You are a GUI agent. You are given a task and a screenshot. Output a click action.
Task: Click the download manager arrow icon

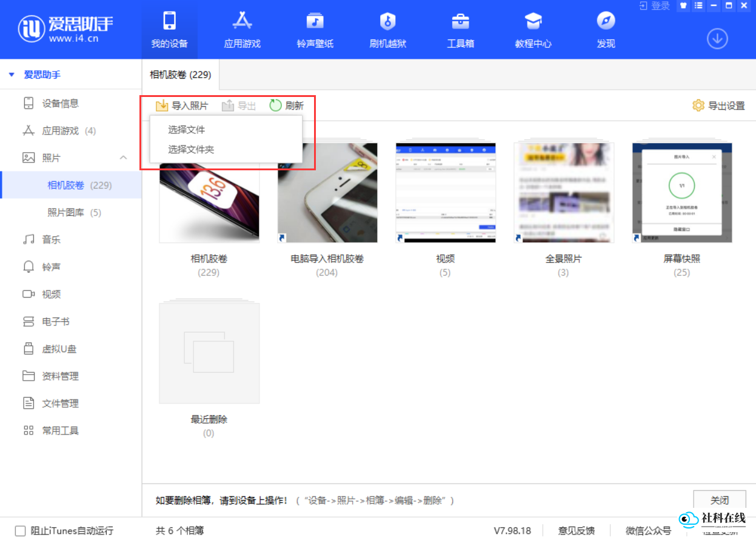pos(717,39)
